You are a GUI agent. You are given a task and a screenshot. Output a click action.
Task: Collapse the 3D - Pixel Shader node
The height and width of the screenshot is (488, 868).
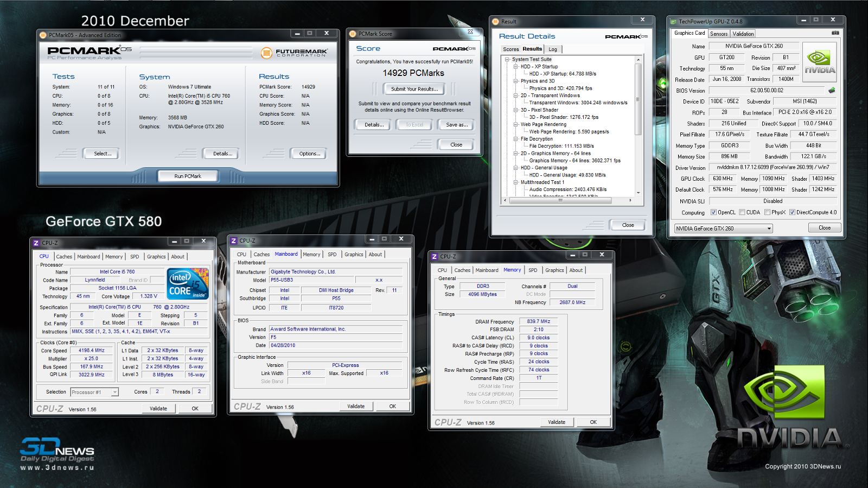coord(516,110)
